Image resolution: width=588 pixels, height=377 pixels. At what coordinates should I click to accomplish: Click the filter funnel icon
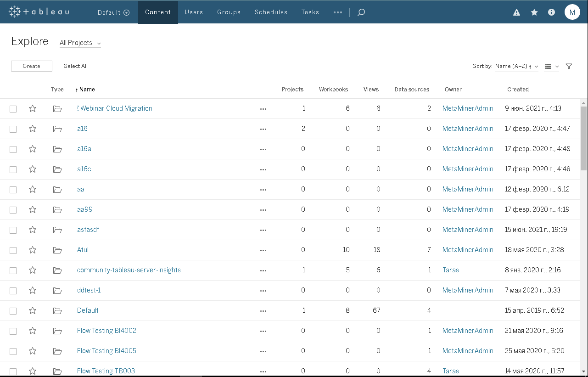click(x=569, y=66)
